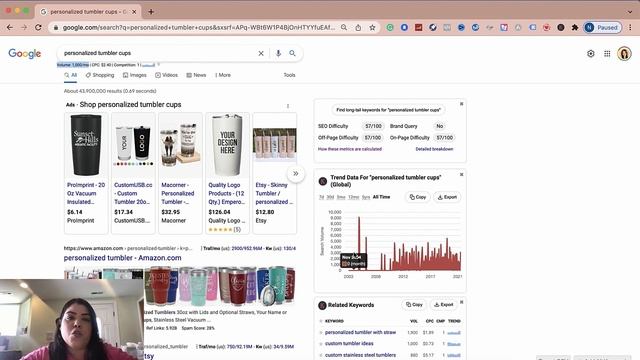The height and width of the screenshot is (360, 640).
Task: Submit search with magnifier icon
Action: click(x=292, y=53)
